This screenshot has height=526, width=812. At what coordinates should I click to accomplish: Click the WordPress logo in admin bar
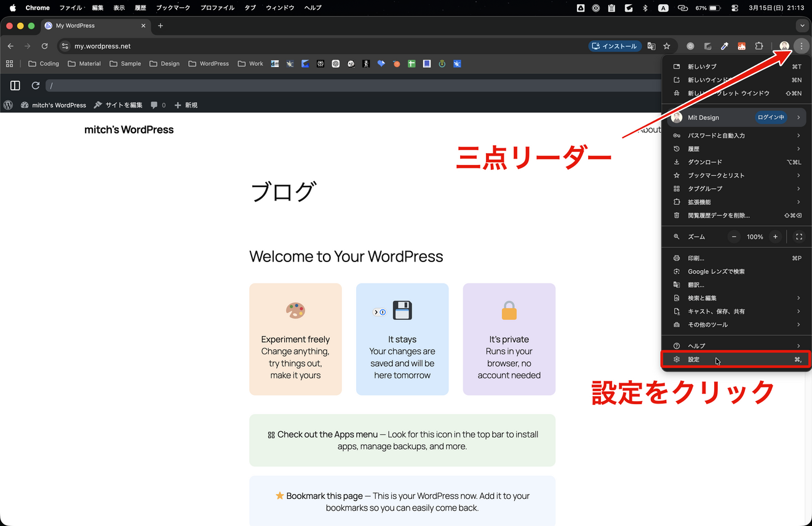(8, 105)
